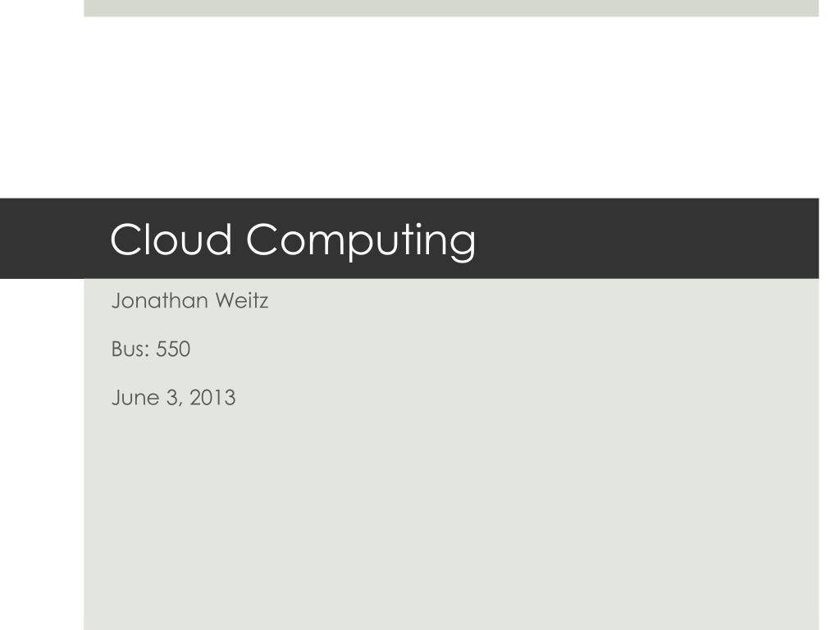Click the year "2013" in date
This screenshot has width=840, height=630.
coord(212,398)
